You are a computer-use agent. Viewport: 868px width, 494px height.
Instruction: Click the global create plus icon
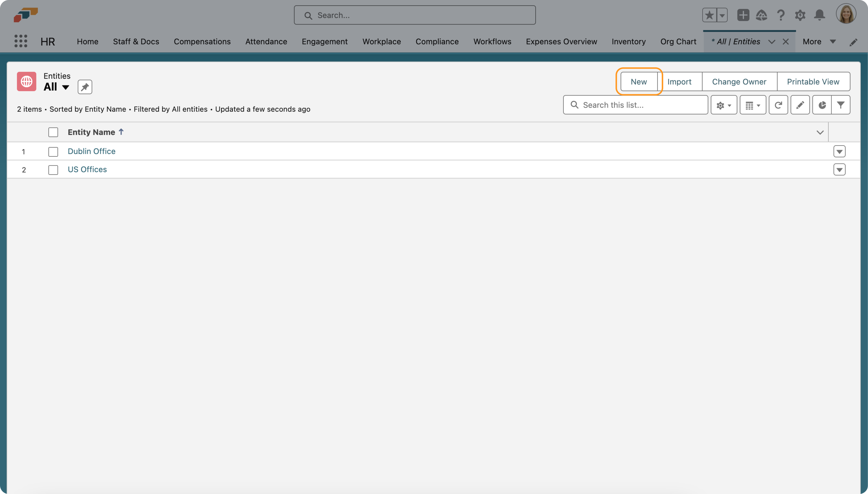coord(743,15)
